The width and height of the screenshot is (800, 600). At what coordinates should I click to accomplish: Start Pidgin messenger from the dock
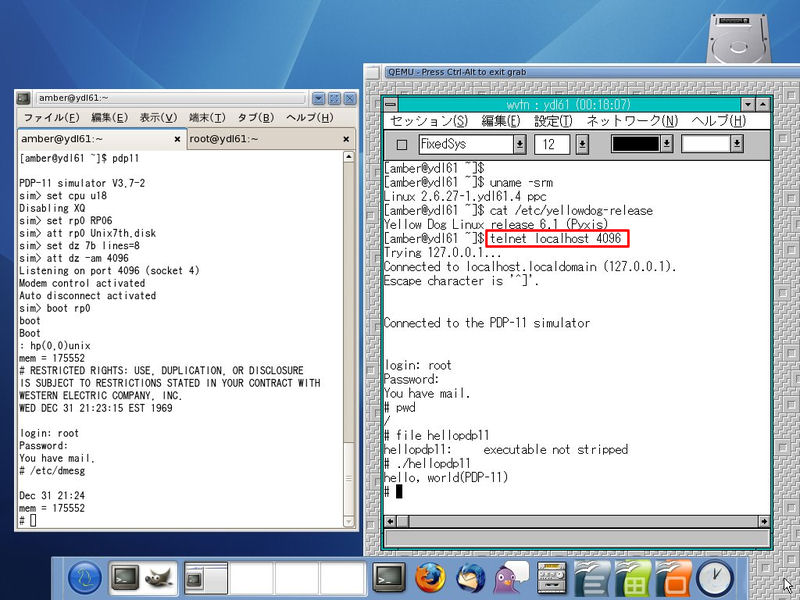tap(511, 578)
